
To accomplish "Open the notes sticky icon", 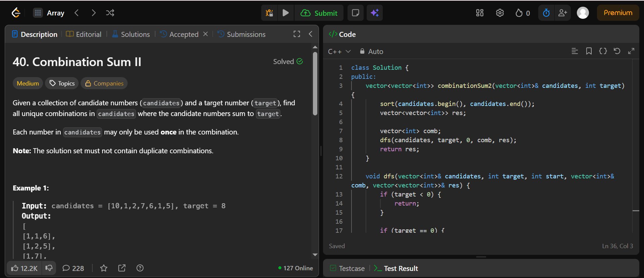I will point(355,13).
